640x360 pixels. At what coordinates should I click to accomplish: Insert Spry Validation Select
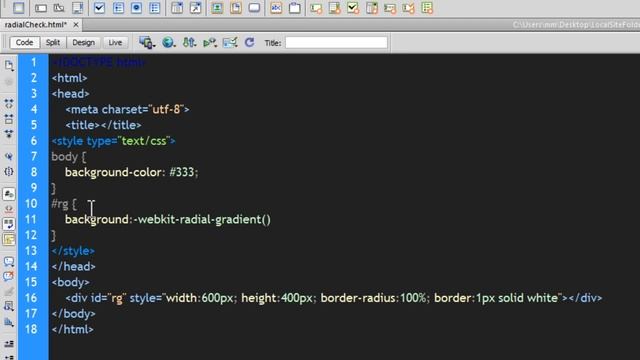(x=371, y=8)
